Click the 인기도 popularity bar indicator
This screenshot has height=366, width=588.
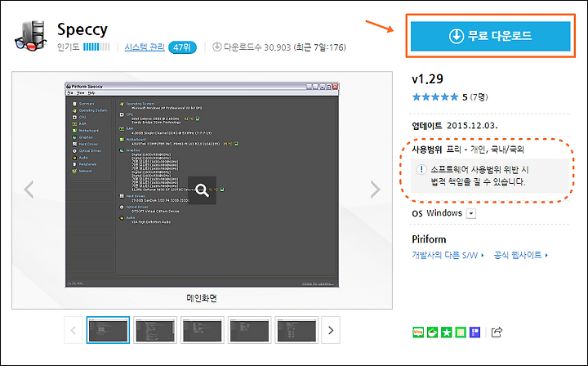96,47
